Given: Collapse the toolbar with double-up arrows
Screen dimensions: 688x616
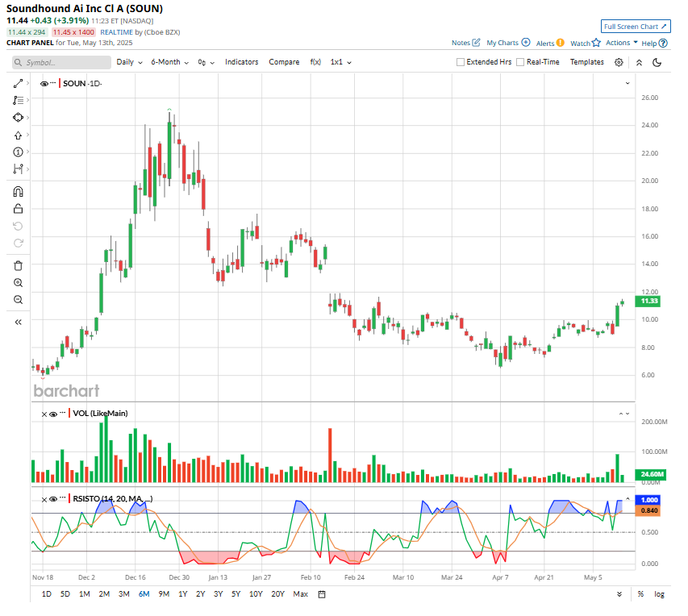Looking at the screenshot, I should 639,62.
